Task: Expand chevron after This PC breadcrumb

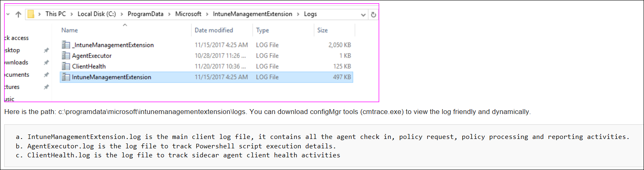Action: point(72,14)
